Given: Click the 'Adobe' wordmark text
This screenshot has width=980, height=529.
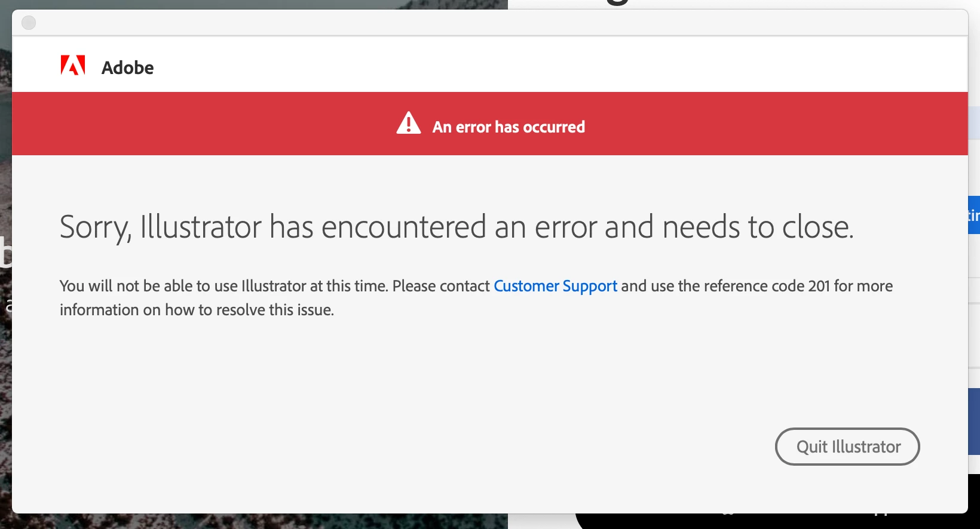Looking at the screenshot, I should pyautogui.click(x=128, y=67).
